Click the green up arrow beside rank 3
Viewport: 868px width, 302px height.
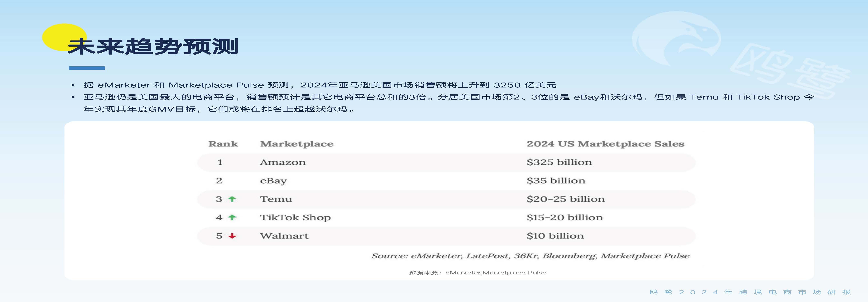232,199
